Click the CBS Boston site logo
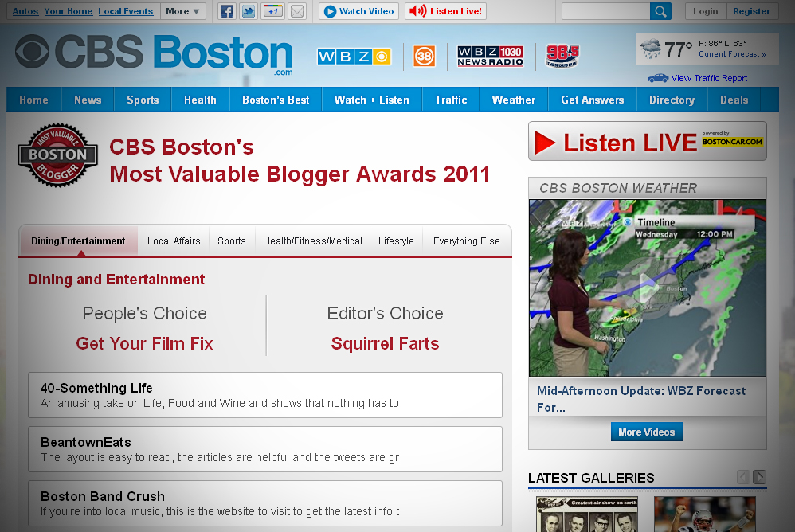This screenshot has height=532, width=795. pos(154,53)
